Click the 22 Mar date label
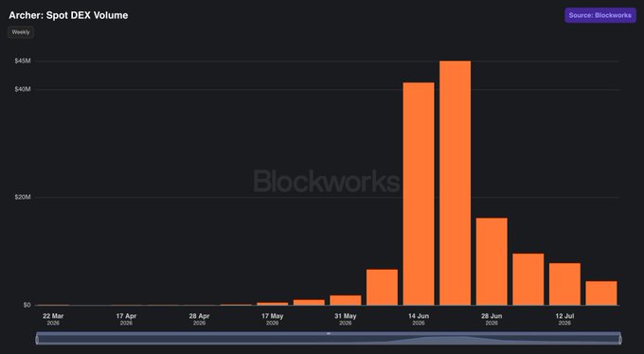Screen dimensions: 644x354 pyautogui.click(x=53, y=319)
